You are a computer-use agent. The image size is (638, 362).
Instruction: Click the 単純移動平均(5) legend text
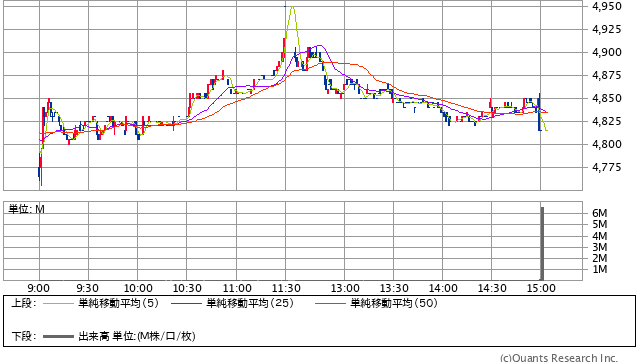[118, 303]
